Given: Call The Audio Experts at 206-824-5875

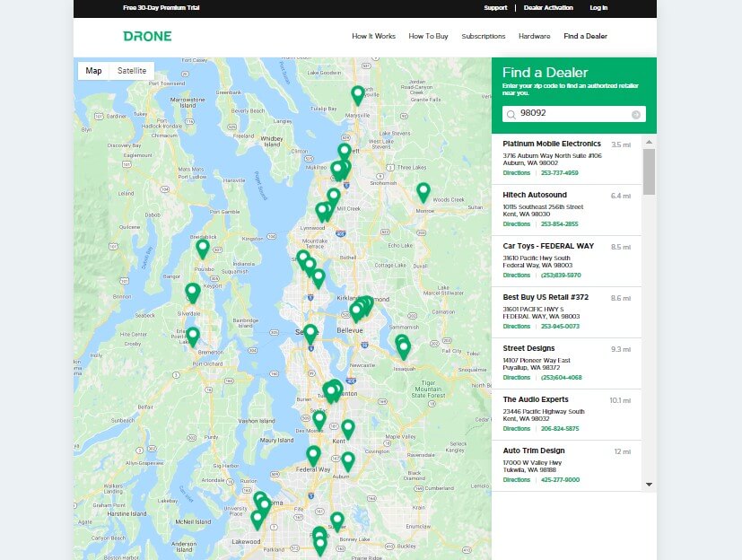Looking at the screenshot, I should click(560, 428).
